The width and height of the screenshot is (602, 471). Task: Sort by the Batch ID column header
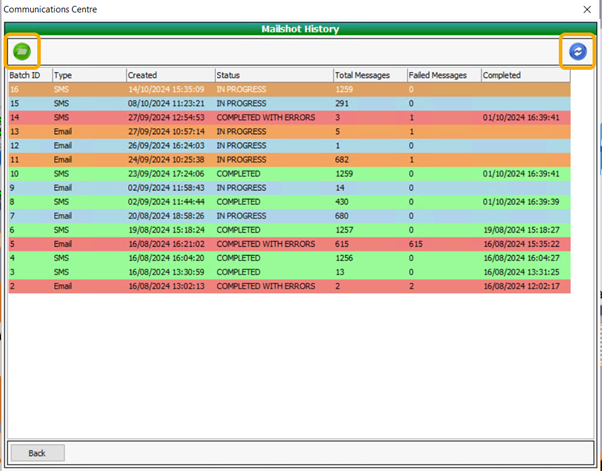point(28,75)
